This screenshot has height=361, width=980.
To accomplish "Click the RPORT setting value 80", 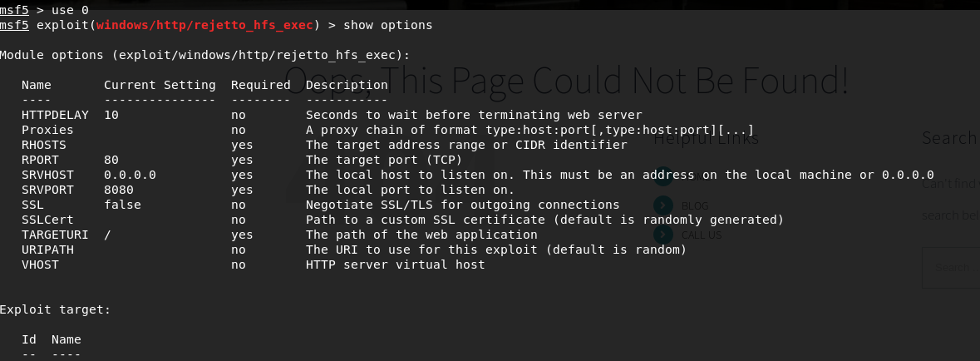I will pyautogui.click(x=111, y=160).
